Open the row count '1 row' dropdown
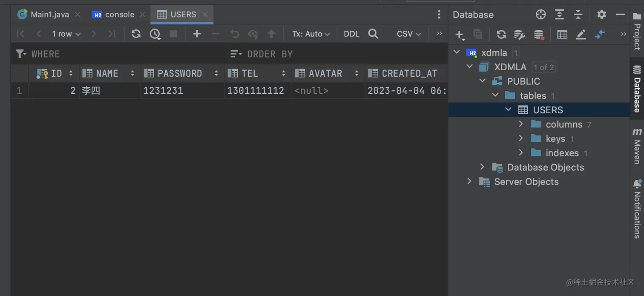This screenshot has width=644, height=296. tap(66, 34)
